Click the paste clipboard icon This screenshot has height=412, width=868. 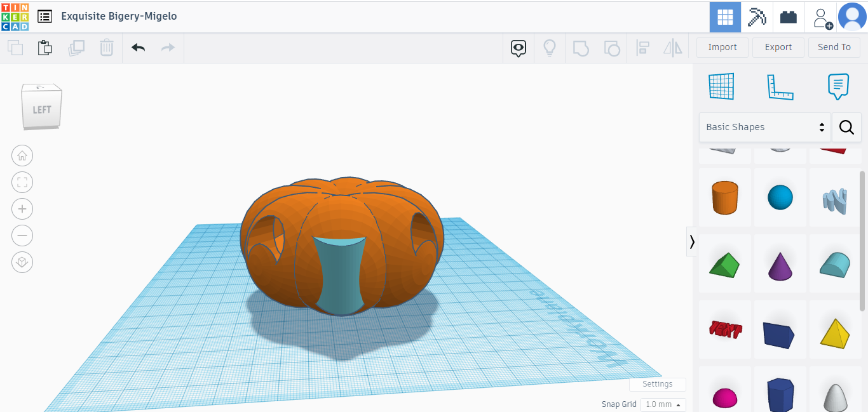(x=44, y=48)
